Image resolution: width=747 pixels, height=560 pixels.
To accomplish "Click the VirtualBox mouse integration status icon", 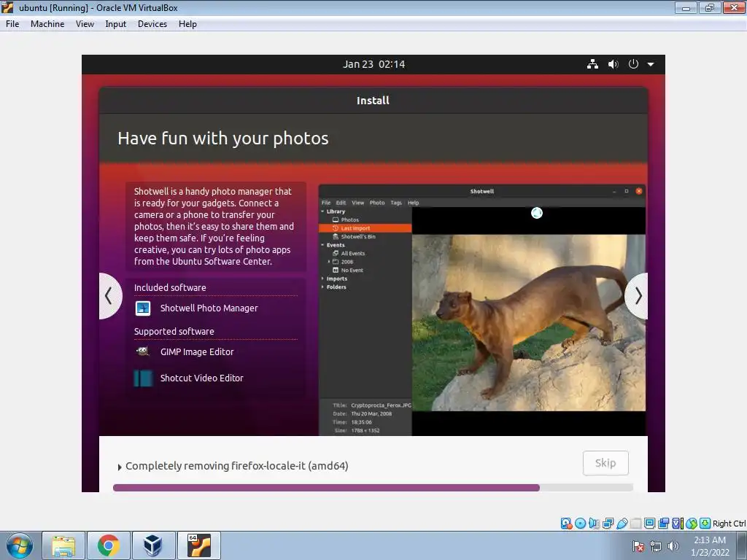I will point(692,524).
